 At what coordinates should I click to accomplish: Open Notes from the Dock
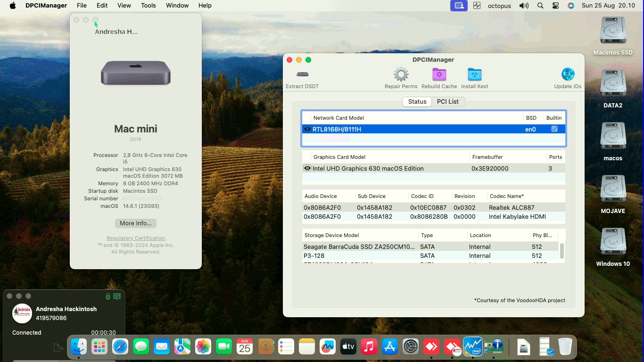[x=307, y=347]
